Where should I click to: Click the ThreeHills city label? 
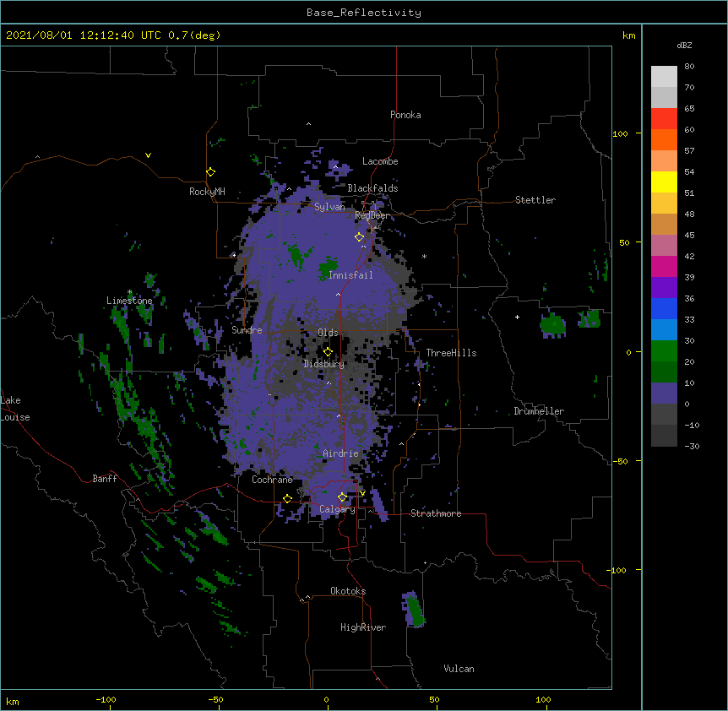click(451, 353)
